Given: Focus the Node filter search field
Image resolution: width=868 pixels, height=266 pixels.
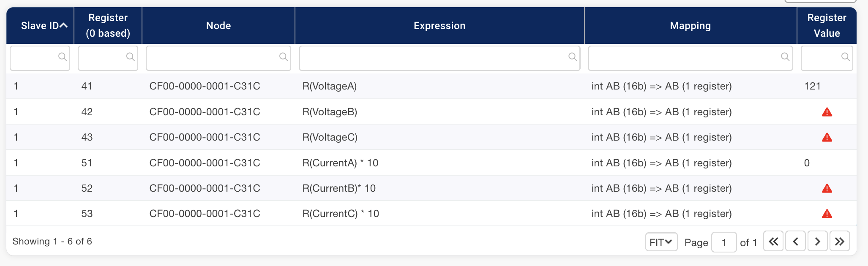Looking at the screenshot, I should tap(213, 58).
